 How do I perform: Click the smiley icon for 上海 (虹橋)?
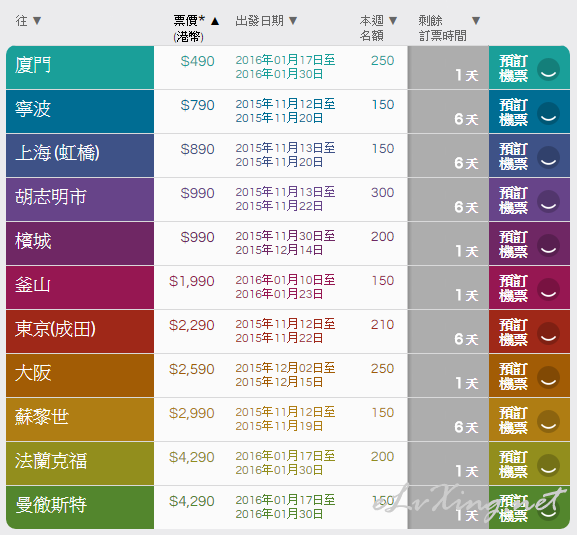click(x=548, y=157)
